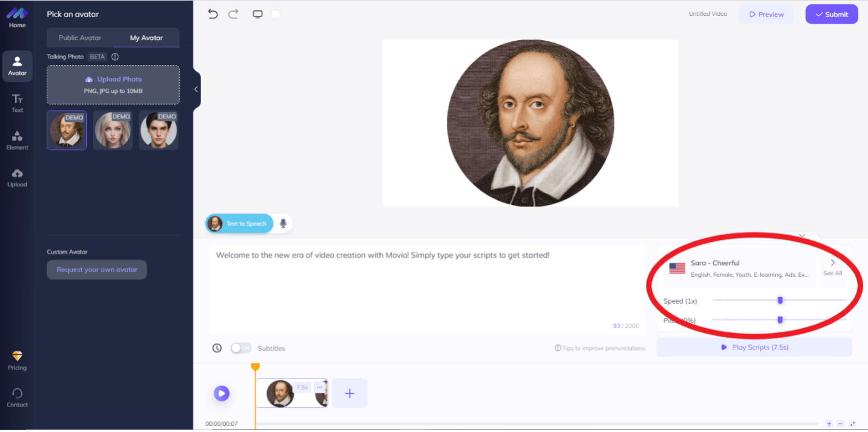Image resolution: width=868 pixels, height=432 pixels.
Task: Select the dark-haired man demo avatar
Action: click(x=158, y=130)
